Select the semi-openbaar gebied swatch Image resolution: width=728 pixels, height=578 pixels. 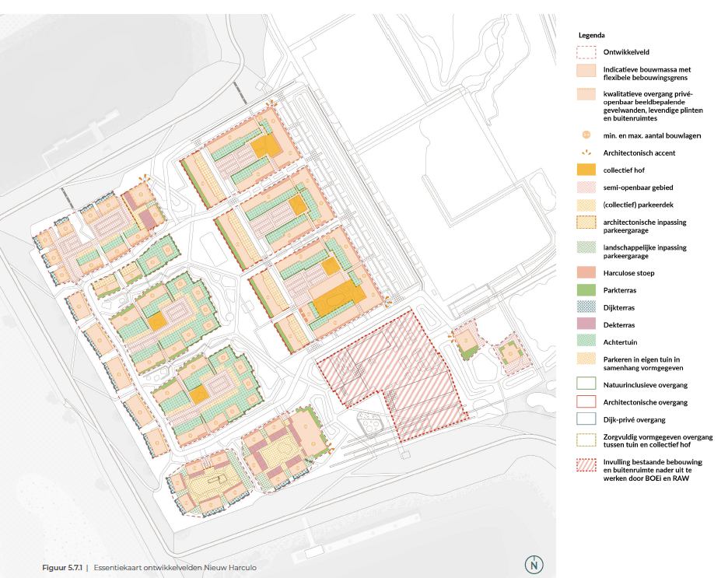point(586,187)
